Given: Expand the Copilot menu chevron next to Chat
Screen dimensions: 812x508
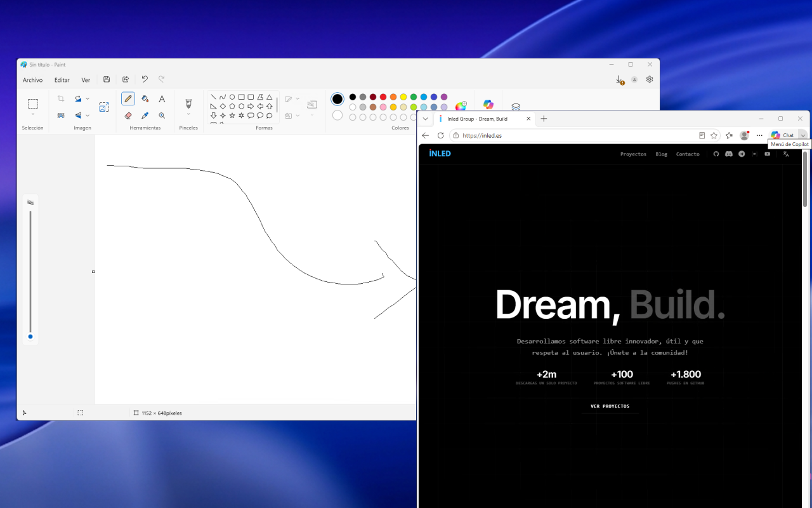Looking at the screenshot, I should click(x=802, y=135).
